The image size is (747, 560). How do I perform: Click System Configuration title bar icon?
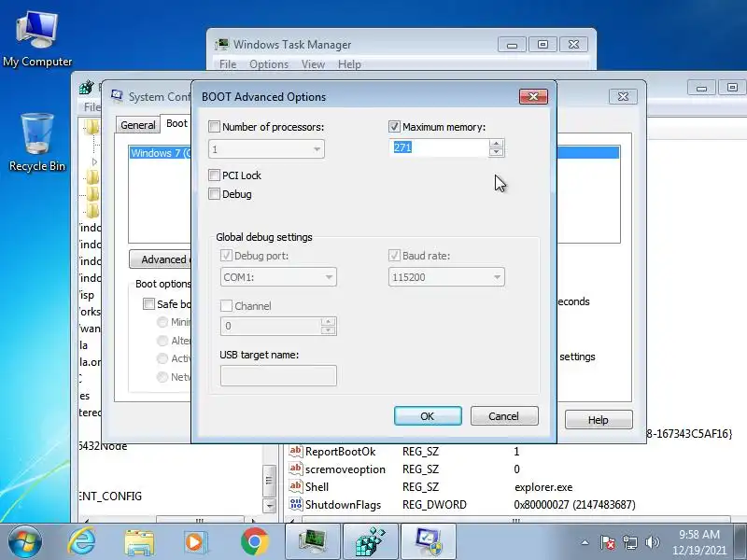click(x=117, y=96)
